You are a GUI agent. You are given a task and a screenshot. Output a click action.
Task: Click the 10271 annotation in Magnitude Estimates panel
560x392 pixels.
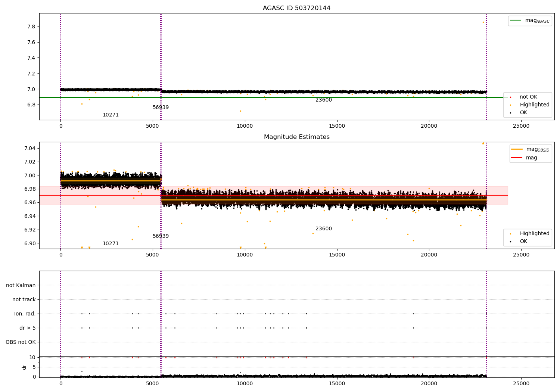click(x=111, y=244)
